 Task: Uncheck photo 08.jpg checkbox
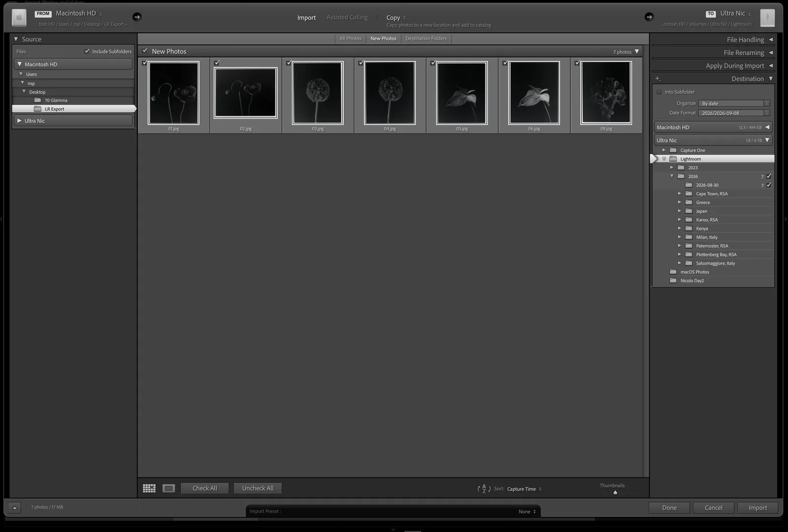click(577, 63)
